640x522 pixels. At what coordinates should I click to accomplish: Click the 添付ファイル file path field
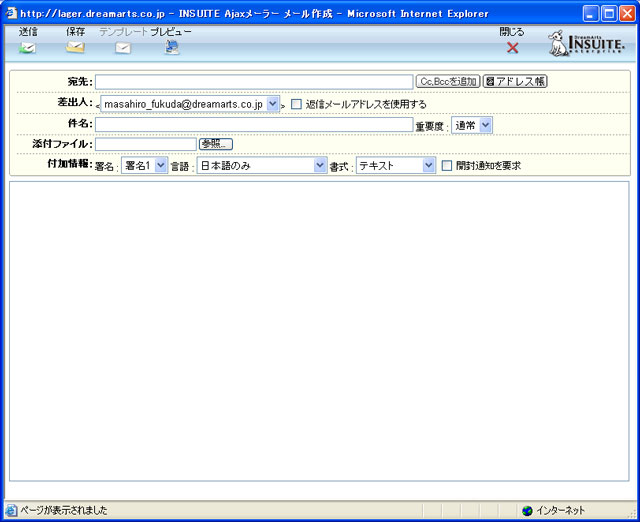pyautogui.click(x=146, y=144)
